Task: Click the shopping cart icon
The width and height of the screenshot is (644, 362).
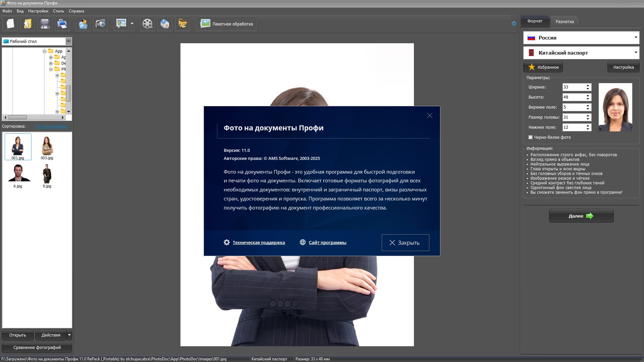Action: [182, 24]
